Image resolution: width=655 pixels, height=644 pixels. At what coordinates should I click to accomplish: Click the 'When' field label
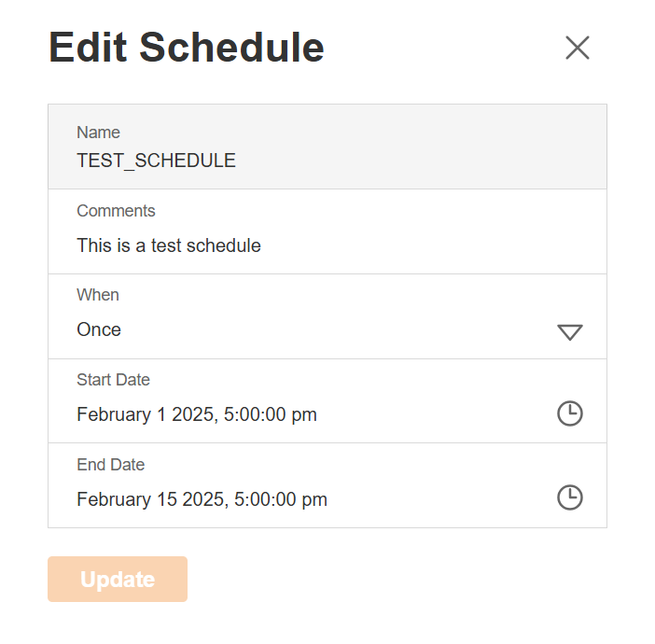click(98, 295)
